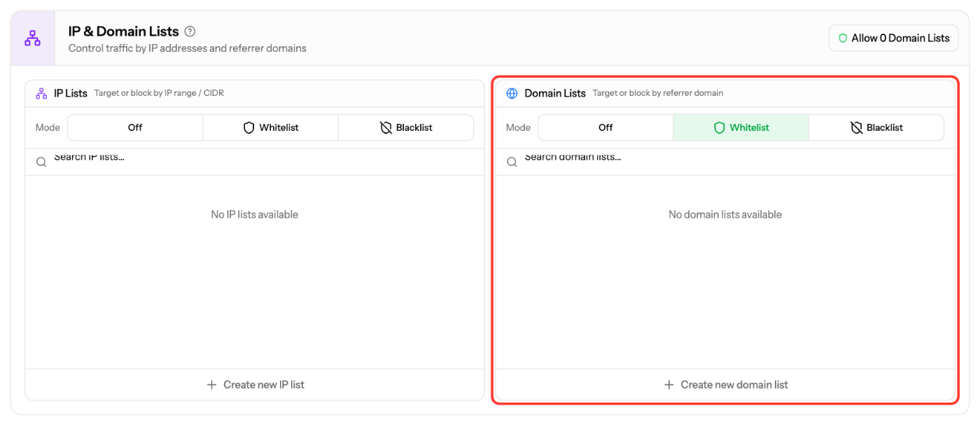Click the magnifier icon in domain lists search

pyautogui.click(x=512, y=162)
